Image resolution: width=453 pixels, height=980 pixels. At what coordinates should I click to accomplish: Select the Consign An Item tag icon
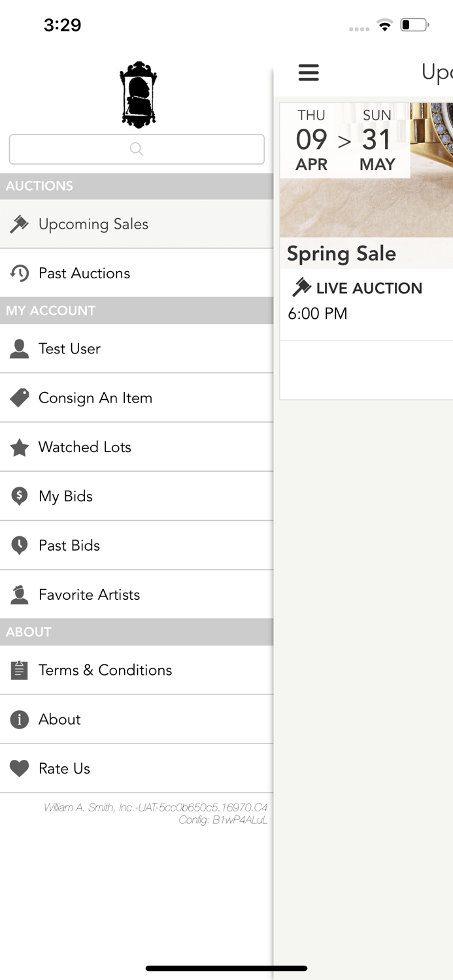click(20, 397)
